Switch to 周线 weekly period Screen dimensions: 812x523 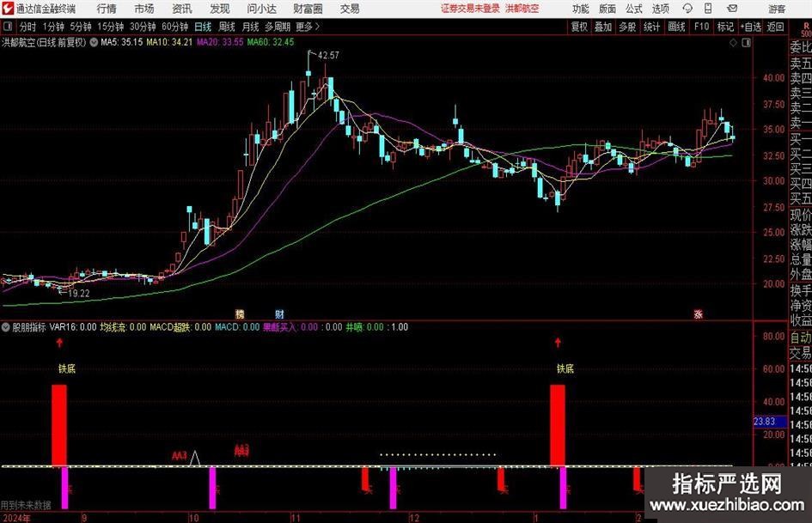click(226, 27)
